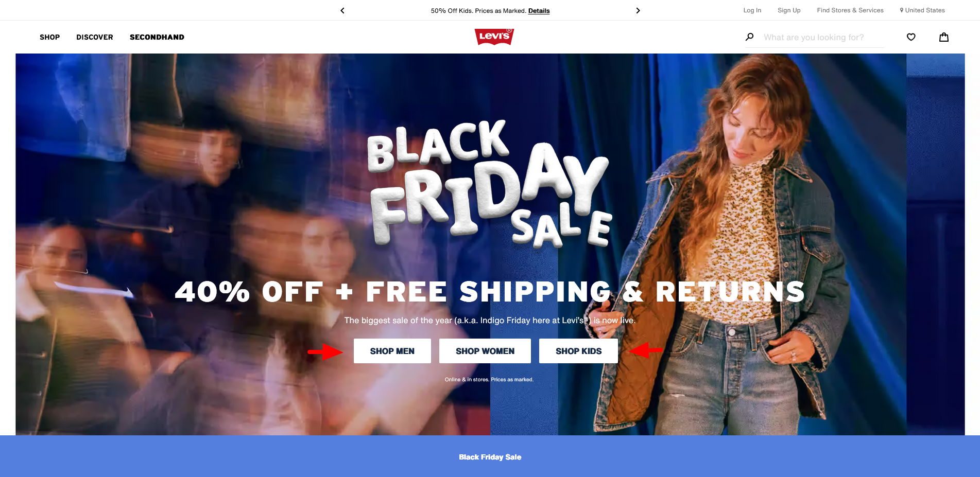
Task: Open the favorites heart icon
Action: tap(911, 37)
